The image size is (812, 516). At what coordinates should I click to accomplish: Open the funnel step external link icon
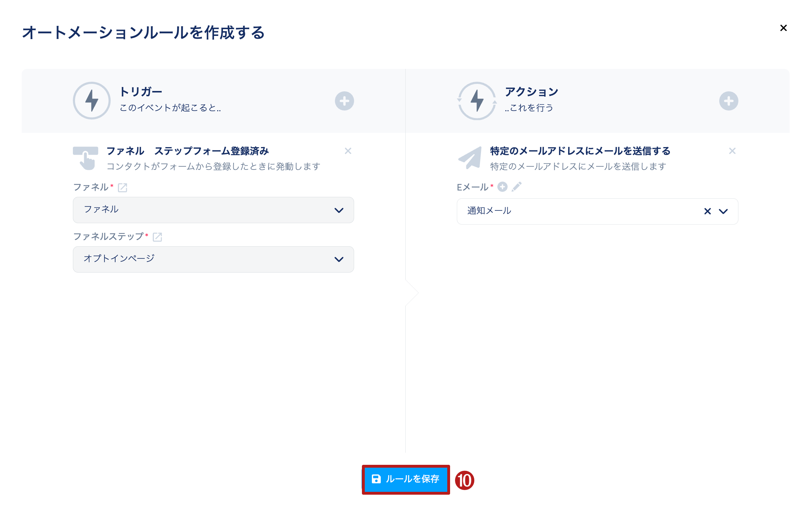click(x=157, y=237)
